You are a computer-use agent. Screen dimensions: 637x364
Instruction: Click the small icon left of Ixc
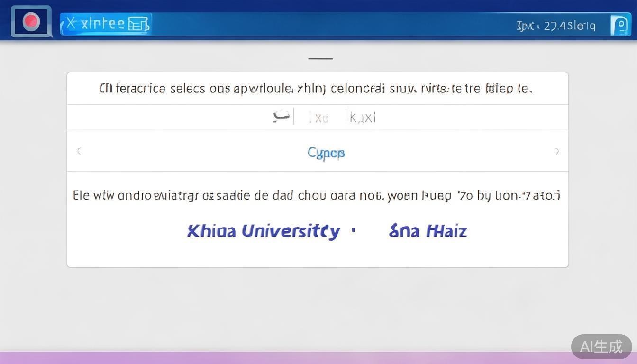[x=281, y=116]
